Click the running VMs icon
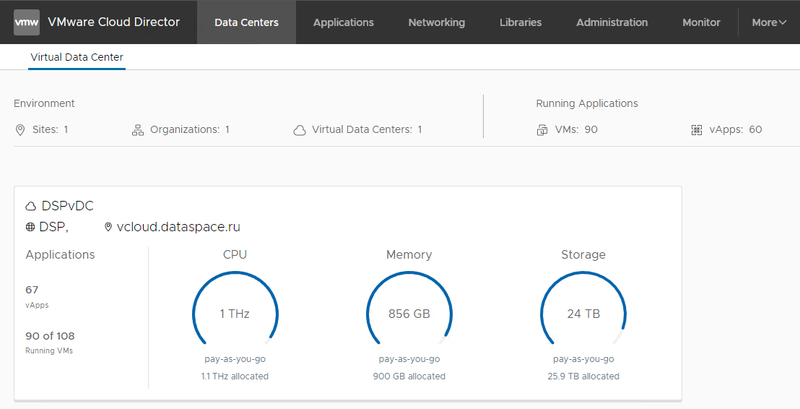The width and height of the screenshot is (800, 409). tap(542, 131)
